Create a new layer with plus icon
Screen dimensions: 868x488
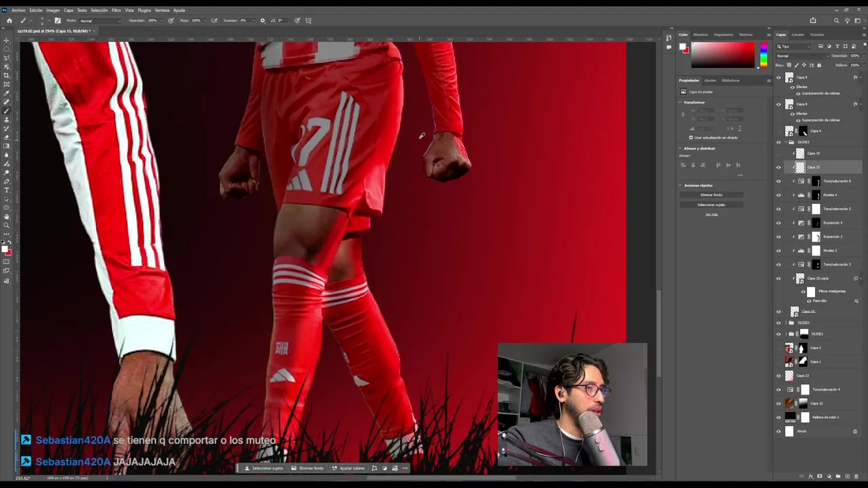(848, 476)
